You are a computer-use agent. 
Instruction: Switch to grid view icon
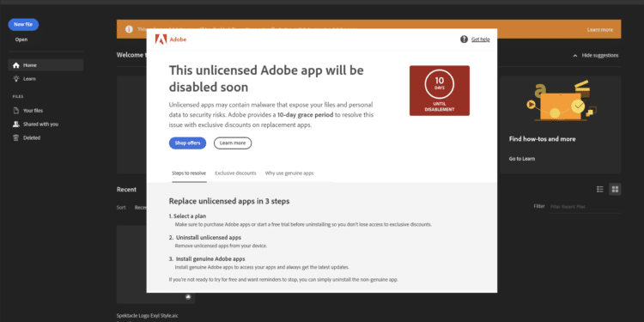pyautogui.click(x=615, y=189)
